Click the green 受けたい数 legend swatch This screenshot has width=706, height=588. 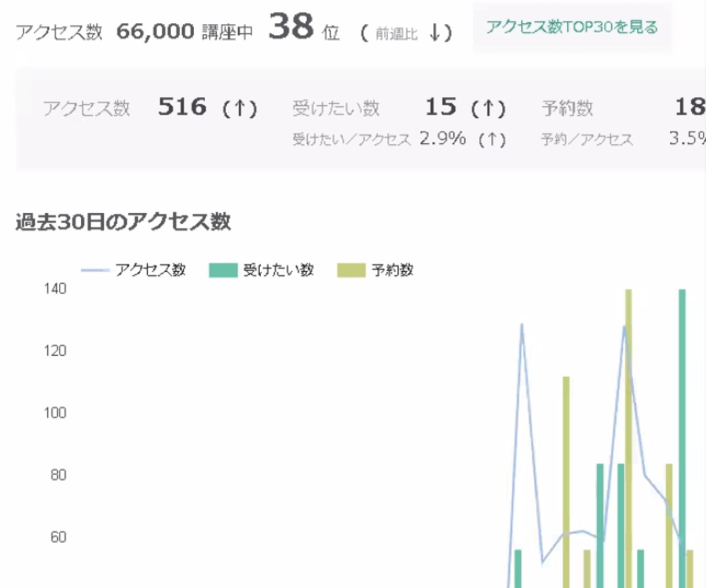pyautogui.click(x=223, y=270)
